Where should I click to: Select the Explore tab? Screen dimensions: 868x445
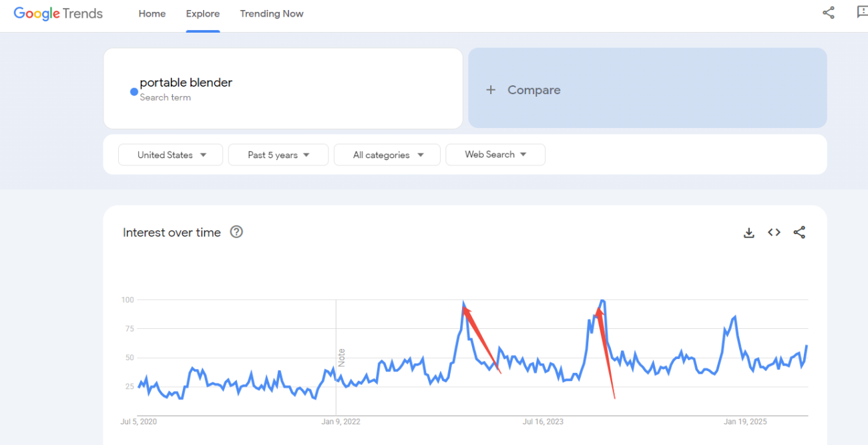click(x=203, y=14)
